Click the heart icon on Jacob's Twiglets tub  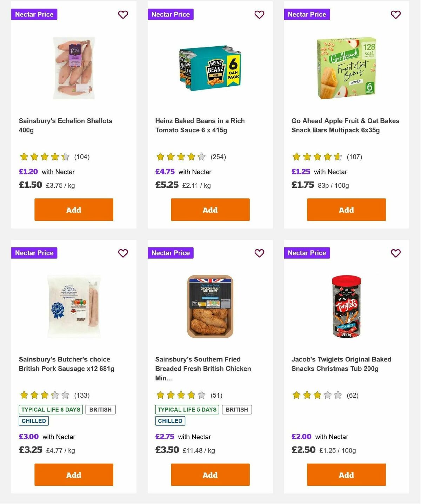396,253
